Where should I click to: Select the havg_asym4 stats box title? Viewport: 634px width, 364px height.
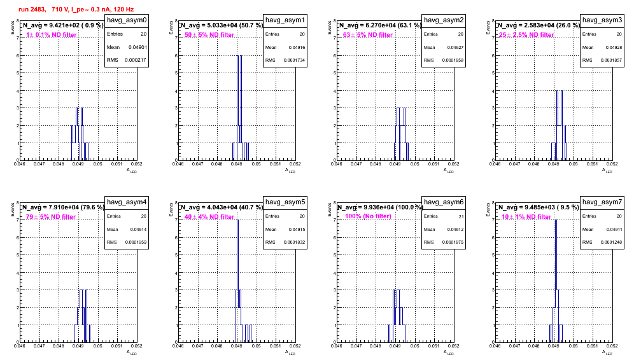pos(127,202)
